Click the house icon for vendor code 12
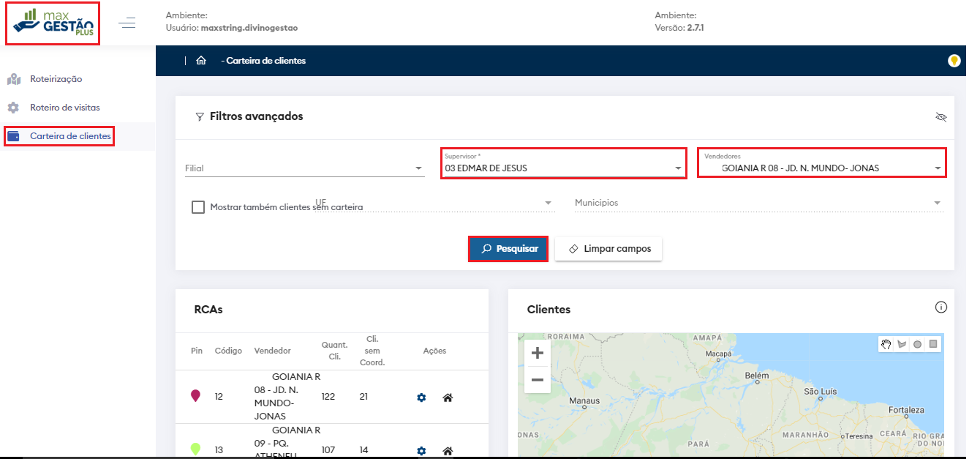 click(448, 397)
